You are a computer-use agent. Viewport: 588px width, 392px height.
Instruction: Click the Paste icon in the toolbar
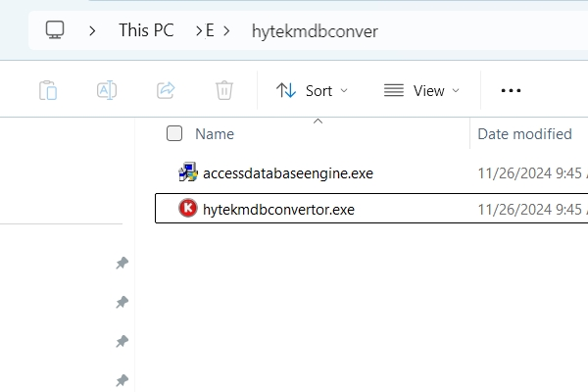48,90
